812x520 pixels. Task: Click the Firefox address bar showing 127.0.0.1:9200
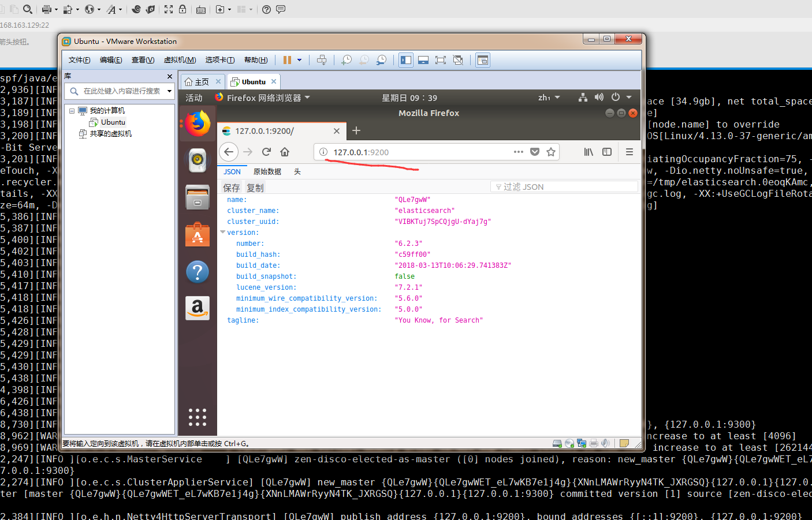436,152
